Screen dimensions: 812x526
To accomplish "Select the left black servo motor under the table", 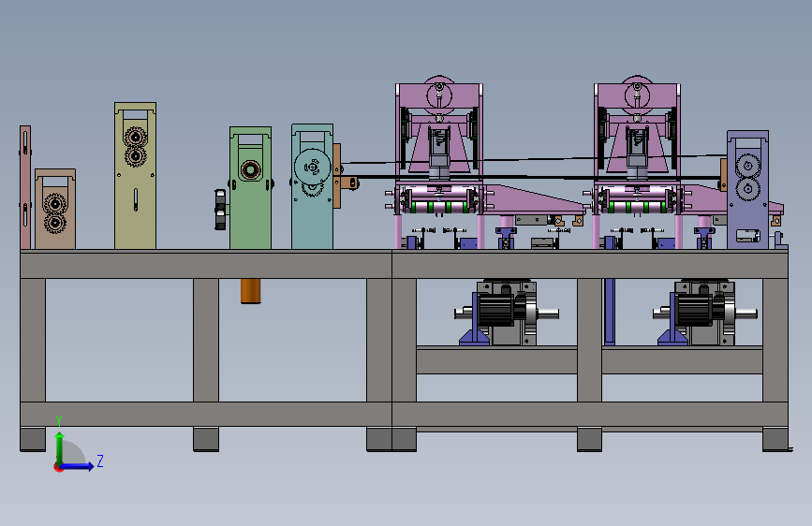I will (495, 311).
